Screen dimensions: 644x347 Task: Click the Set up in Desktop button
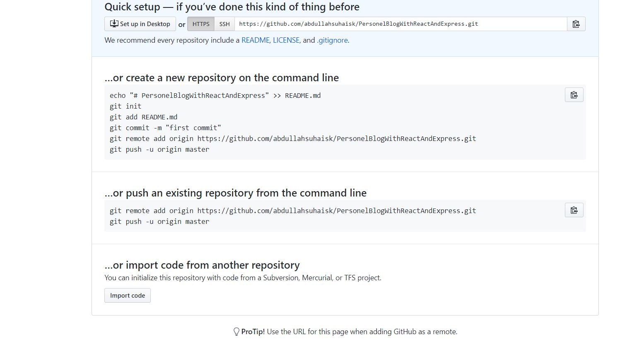click(140, 24)
